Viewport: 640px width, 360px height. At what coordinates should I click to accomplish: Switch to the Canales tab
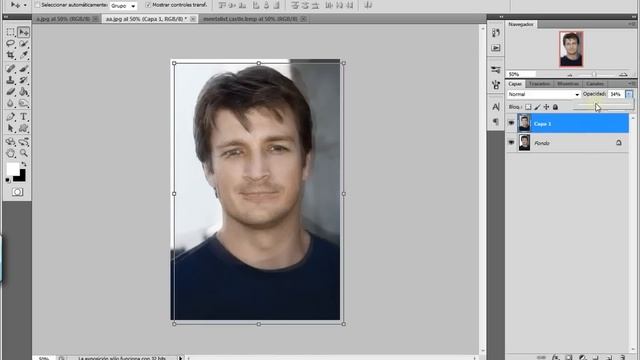pyautogui.click(x=595, y=84)
